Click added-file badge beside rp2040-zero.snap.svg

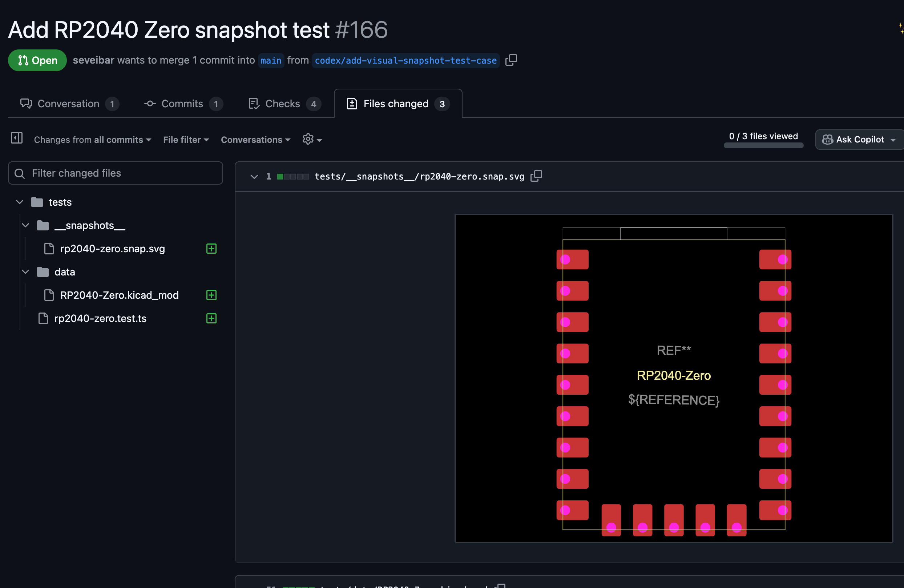(x=211, y=249)
